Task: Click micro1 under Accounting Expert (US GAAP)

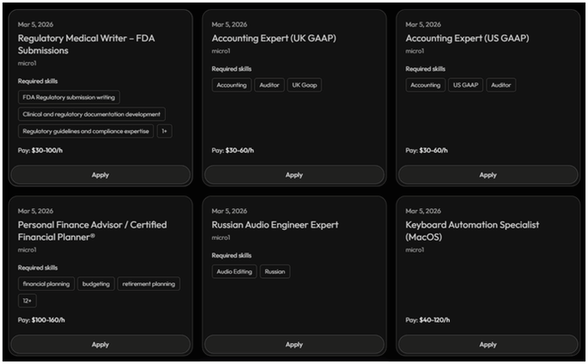Action: [414, 51]
